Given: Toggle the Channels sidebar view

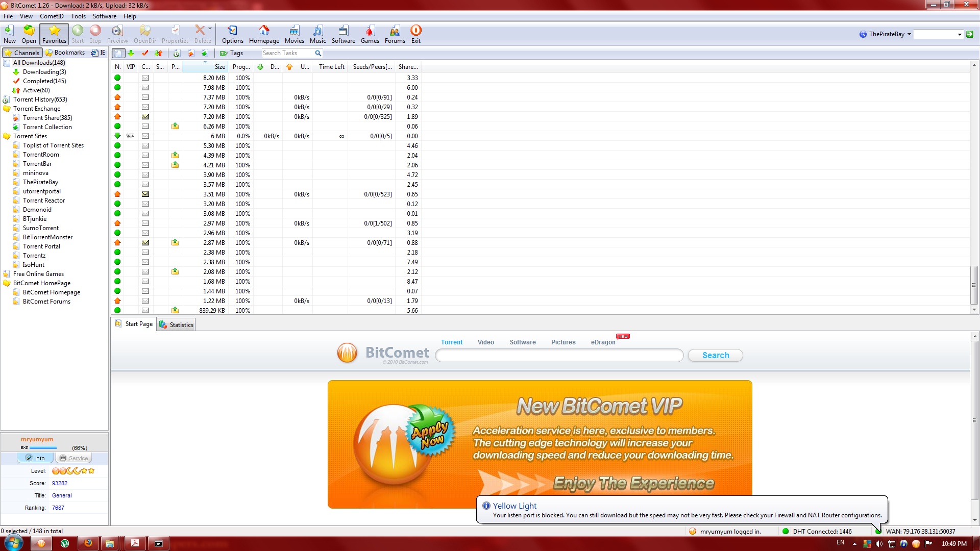Looking at the screenshot, I should [22, 53].
